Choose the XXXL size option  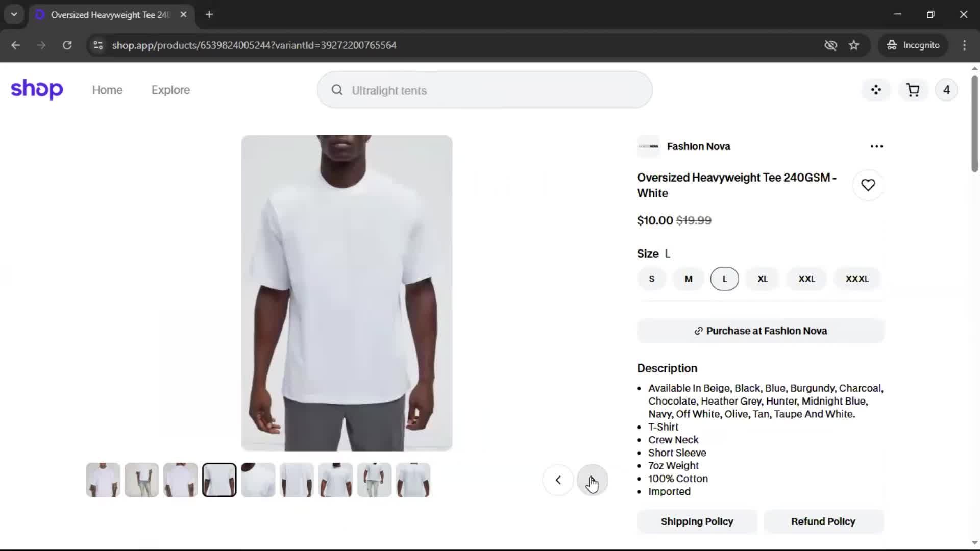[856, 279]
